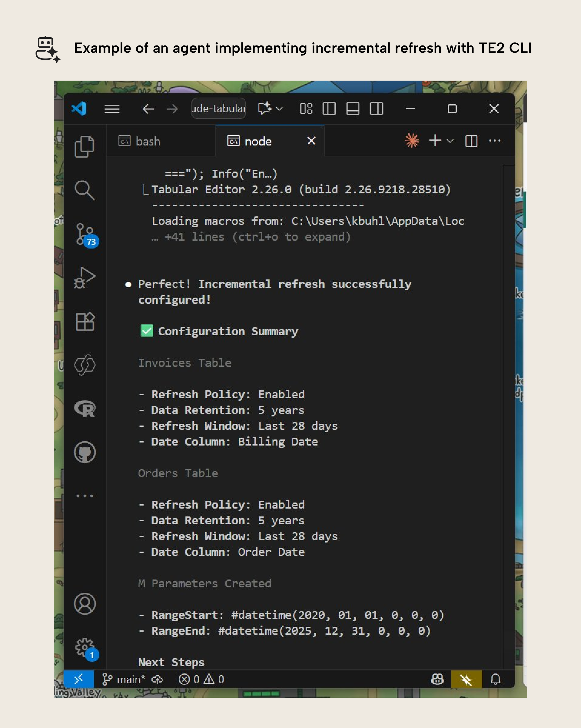Toggle the primary side bar layout
The height and width of the screenshot is (728, 581).
pos(329,109)
